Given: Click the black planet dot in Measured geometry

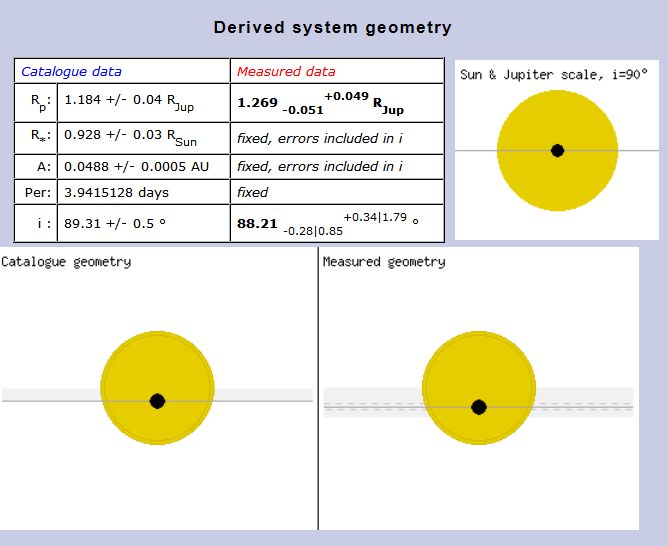Looking at the screenshot, I should (479, 407).
